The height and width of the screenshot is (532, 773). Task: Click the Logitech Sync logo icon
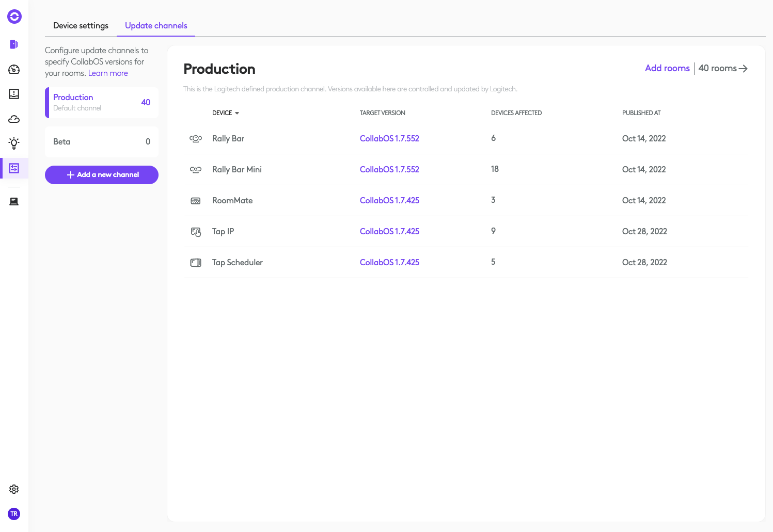pyautogui.click(x=14, y=17)
